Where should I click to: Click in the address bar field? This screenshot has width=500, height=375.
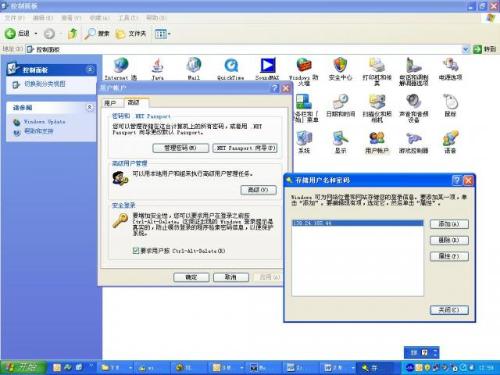coord(247,49)
